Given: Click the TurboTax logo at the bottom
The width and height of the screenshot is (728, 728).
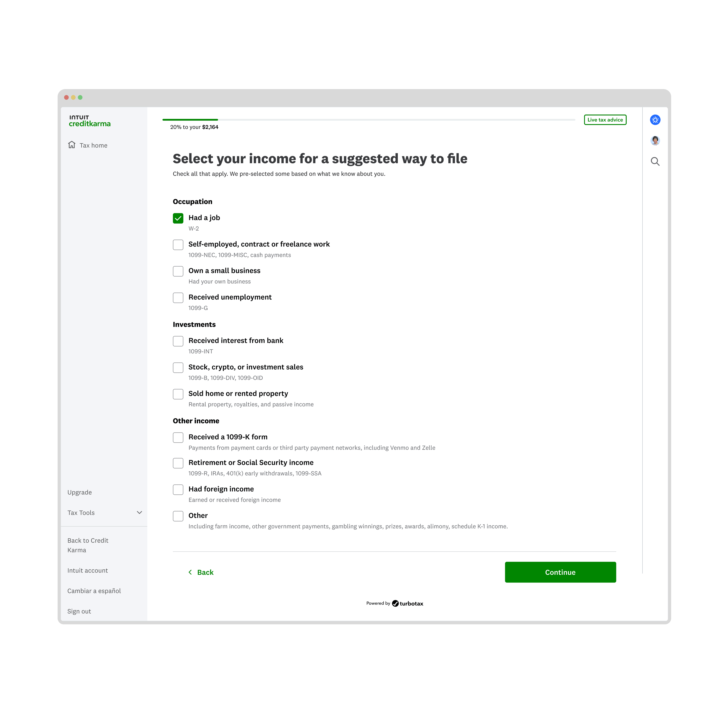Looking at the screenshot, I should pyautogui.click(x=408, y=603).
